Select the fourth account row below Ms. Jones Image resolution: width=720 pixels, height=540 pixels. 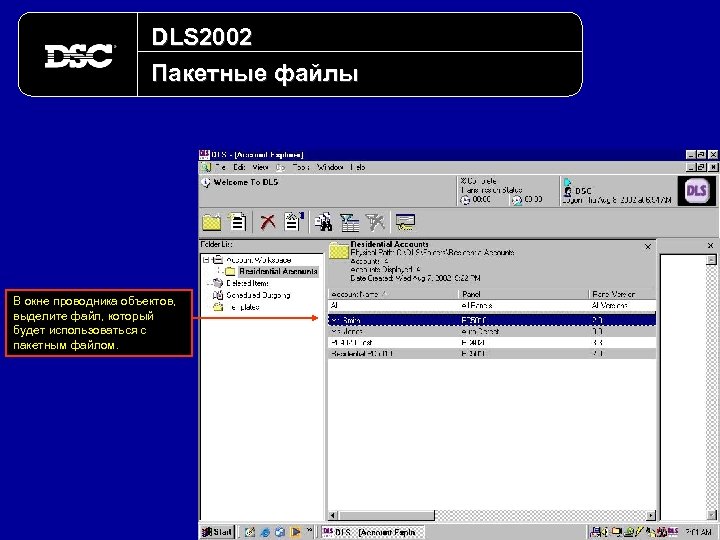click(x=492, y=343)
